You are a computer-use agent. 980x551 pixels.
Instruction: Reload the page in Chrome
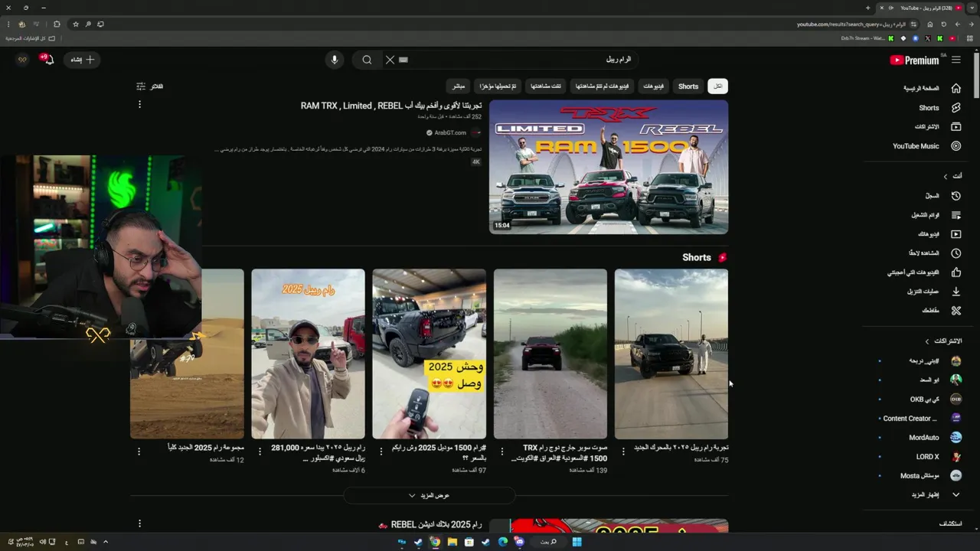pos(944,24)
